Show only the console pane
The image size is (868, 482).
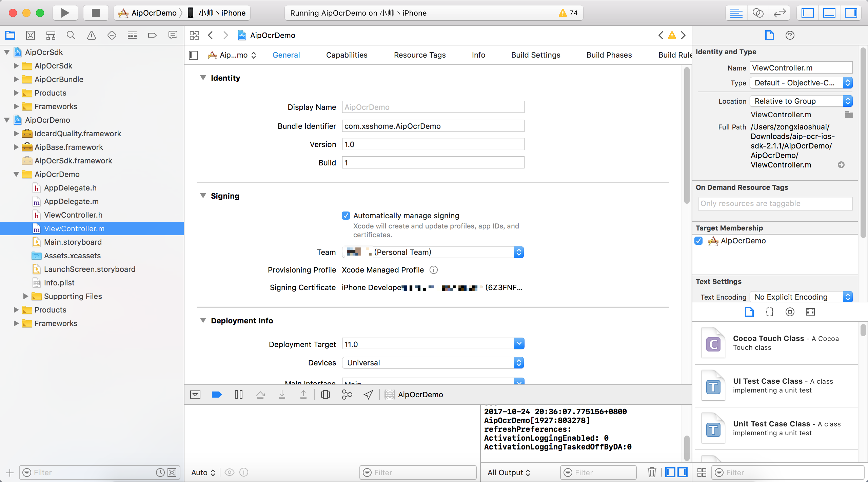pos(682,472)
